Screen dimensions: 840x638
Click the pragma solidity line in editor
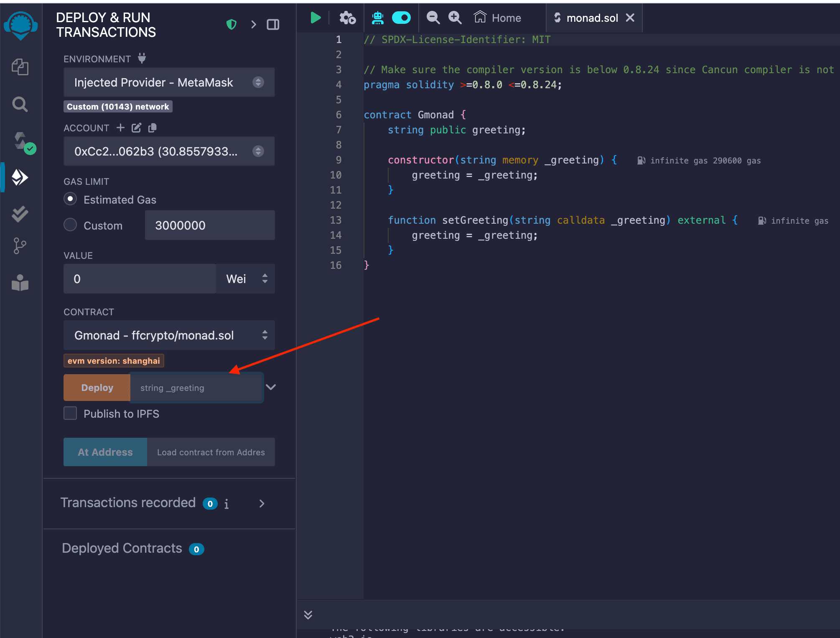tap(463, 85)
